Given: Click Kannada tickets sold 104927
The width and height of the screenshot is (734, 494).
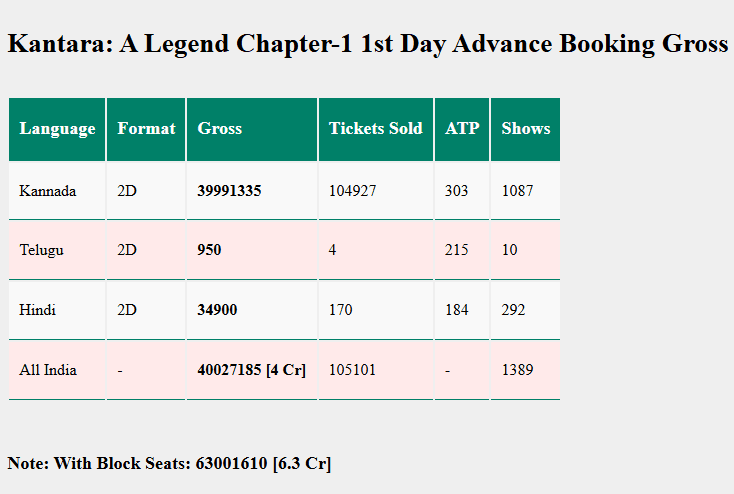Looking at the screenshot, I should click(x=353, y=190).
